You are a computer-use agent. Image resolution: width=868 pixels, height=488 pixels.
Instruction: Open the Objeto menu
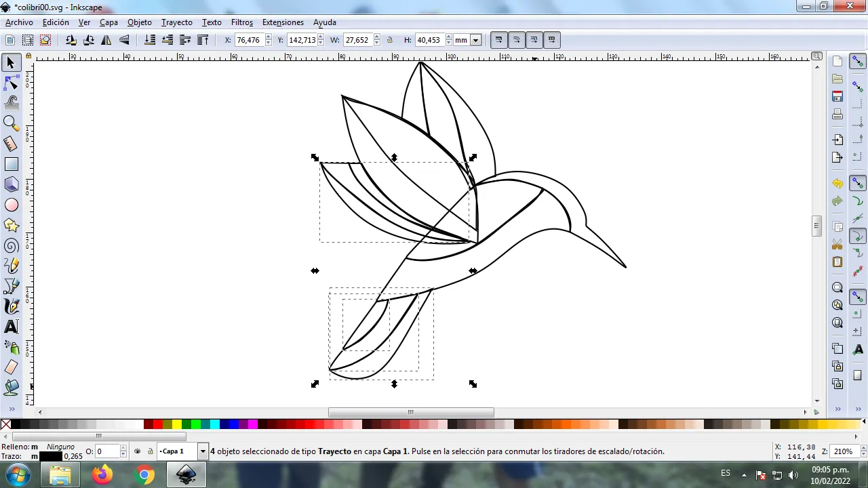[140, 22]
